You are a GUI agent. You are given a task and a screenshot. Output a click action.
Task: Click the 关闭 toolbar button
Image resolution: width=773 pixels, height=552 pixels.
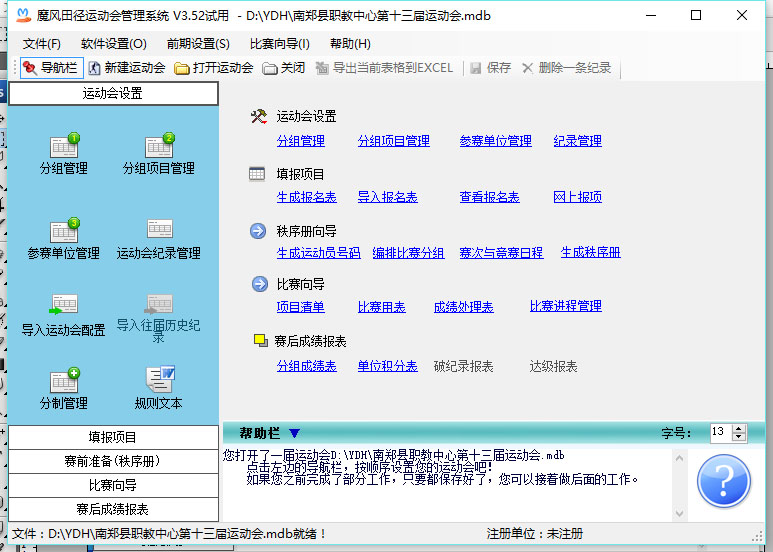click(283, 68)
